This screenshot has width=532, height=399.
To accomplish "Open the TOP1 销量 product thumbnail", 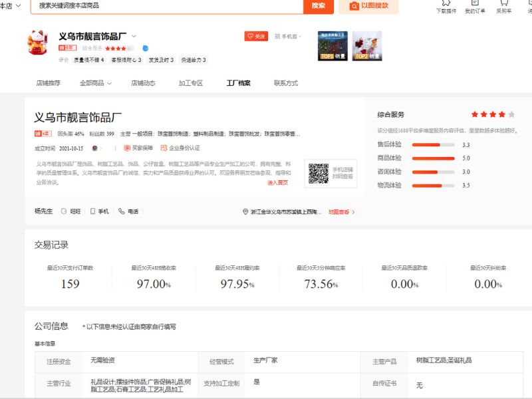I will point(332,46).
